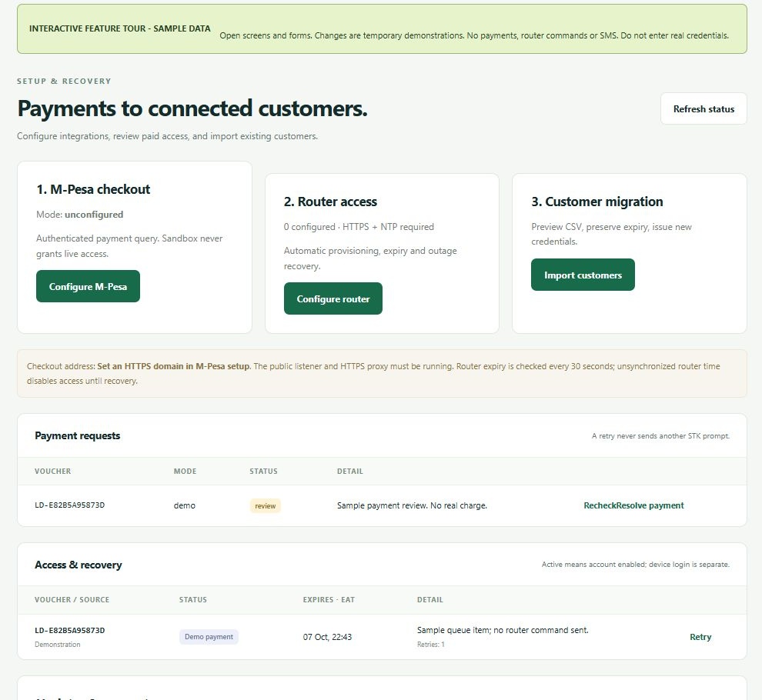Click the STATUS header in Payment requests
The width and height of the screenshot is (762, 700).
[x=263, y=472]
